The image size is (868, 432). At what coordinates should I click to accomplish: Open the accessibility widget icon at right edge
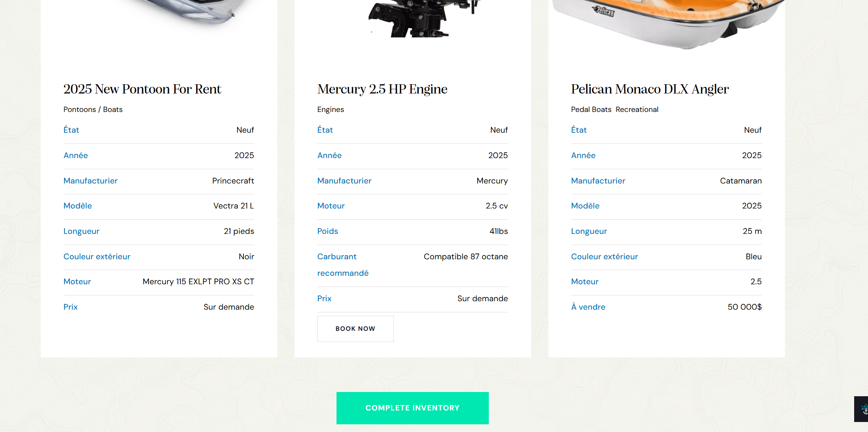pos(862,409)
